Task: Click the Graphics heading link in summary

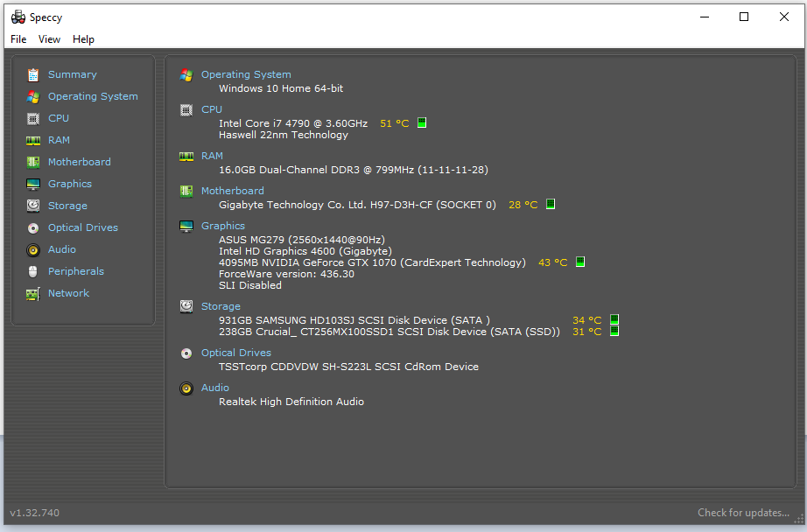Action: (x=223, y=226)
